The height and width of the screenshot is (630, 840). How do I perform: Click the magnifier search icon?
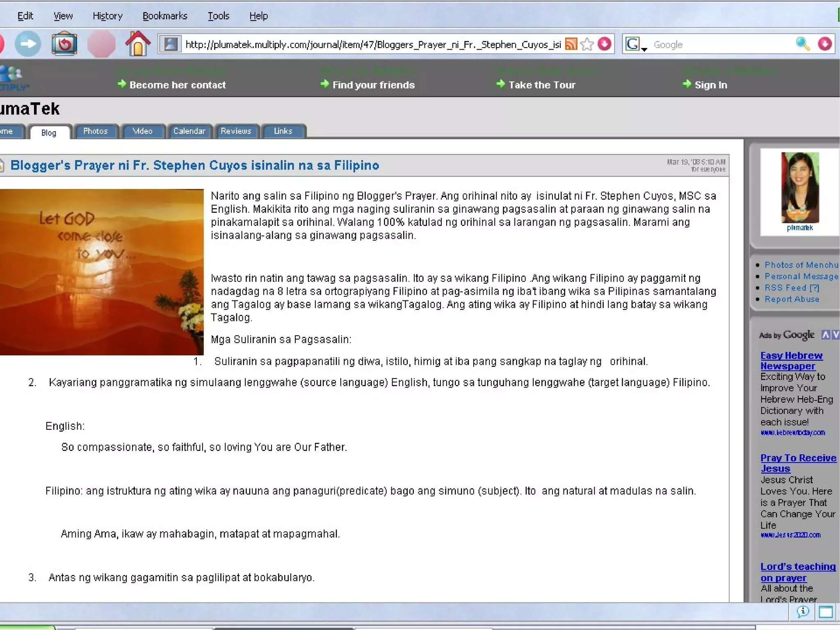tap(802, 44)
